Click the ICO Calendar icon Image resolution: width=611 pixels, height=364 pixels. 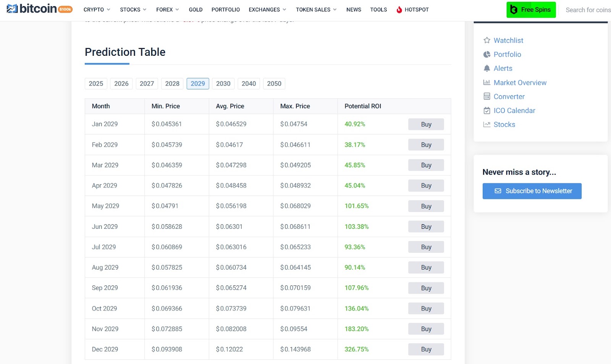[x=487, y=111]
